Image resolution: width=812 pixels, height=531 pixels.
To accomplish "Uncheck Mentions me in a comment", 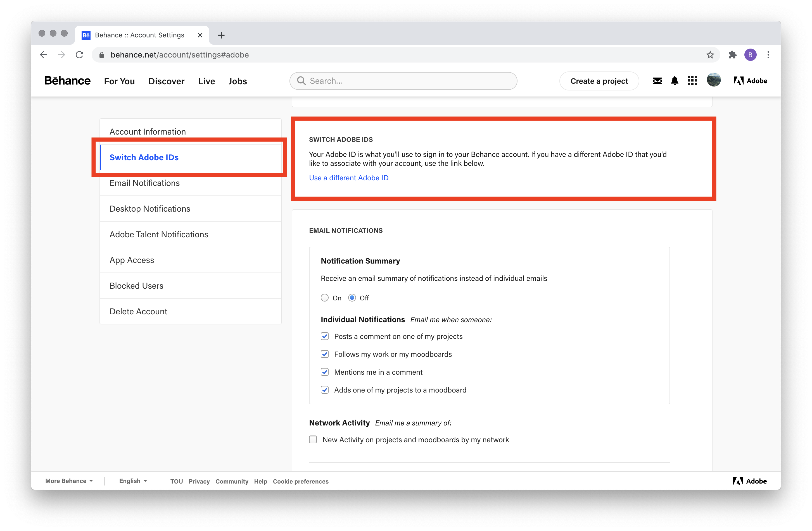I will [x=325, y=372].
